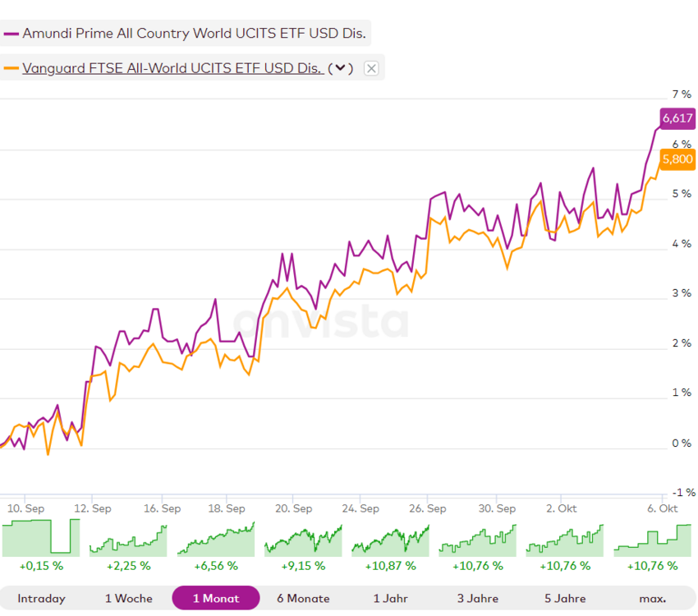Click the orange 5,800 value badge

[x=677, y=159]
